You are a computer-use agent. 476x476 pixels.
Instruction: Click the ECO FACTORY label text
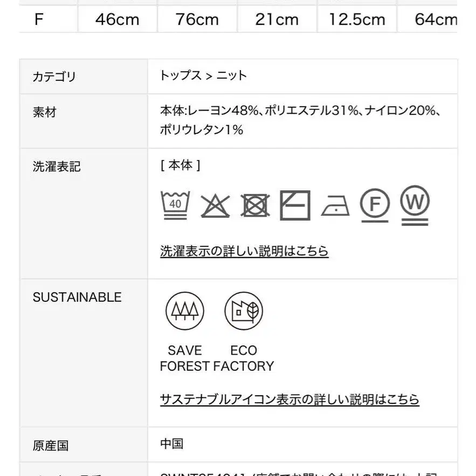(244, 358)
